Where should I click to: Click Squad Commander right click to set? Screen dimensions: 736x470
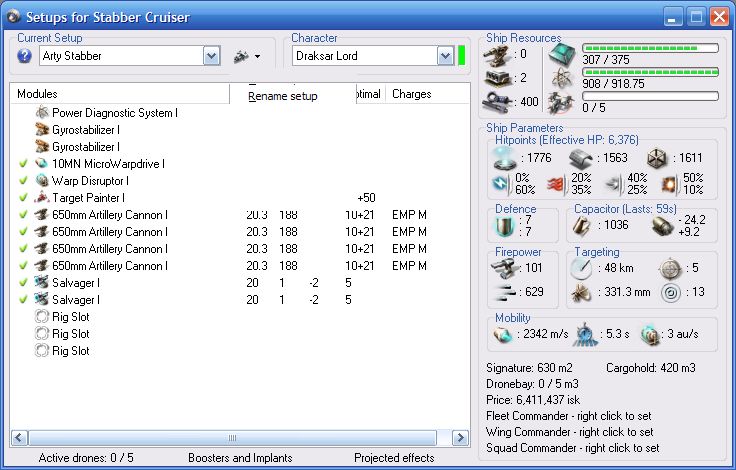click(x=573, y=448)
